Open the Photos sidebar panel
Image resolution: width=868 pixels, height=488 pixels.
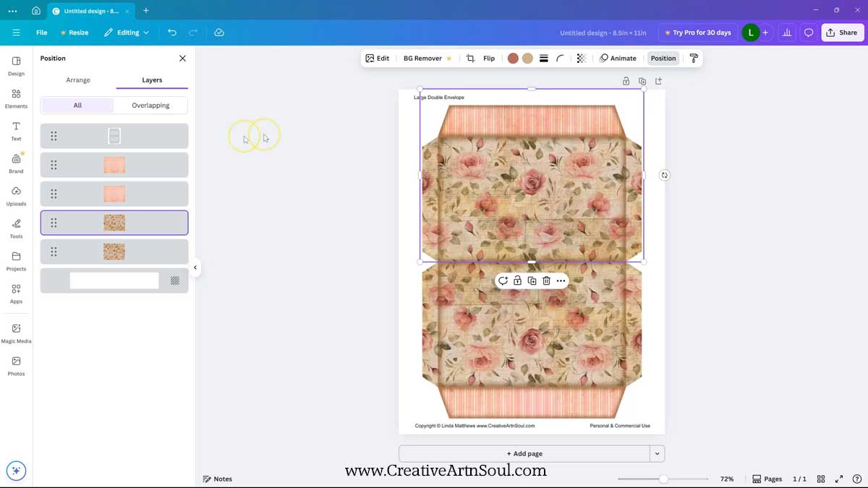[16, 366]
